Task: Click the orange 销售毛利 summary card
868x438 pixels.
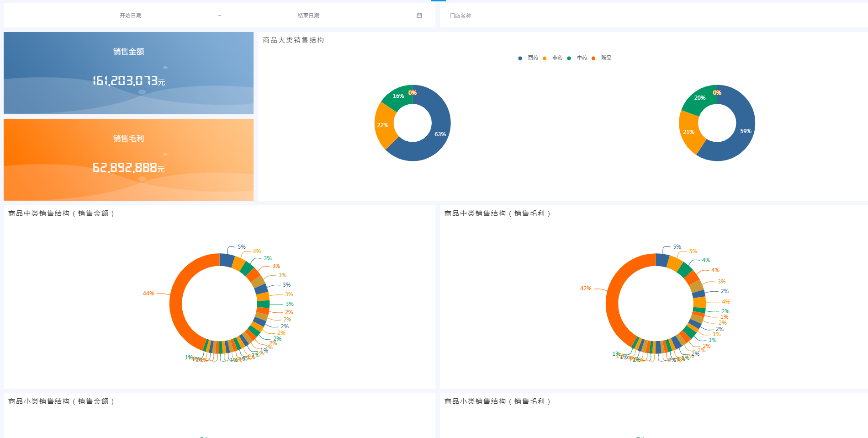Action: tap(128, 160)
